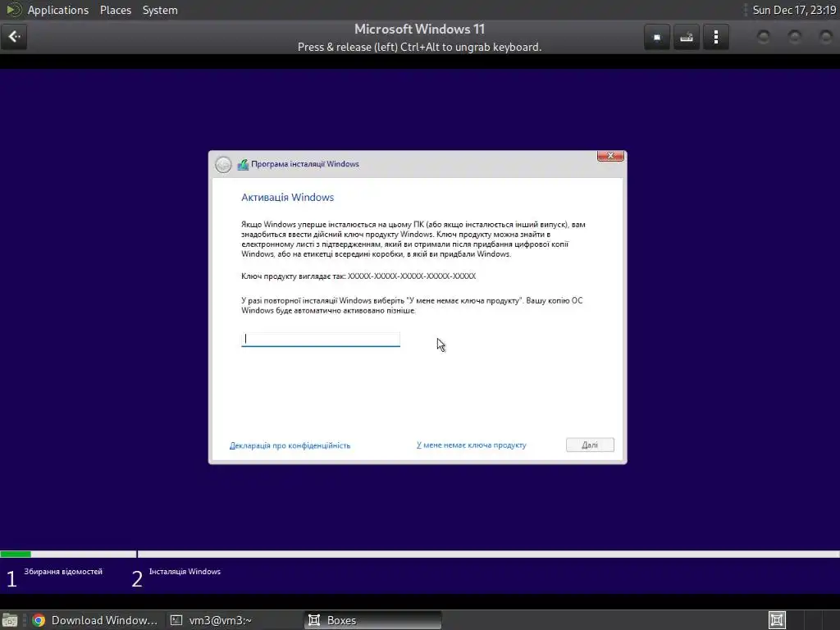This screenshot has width=840, height=630.
Task: Open the Applications menu
Action: (58, 10)
